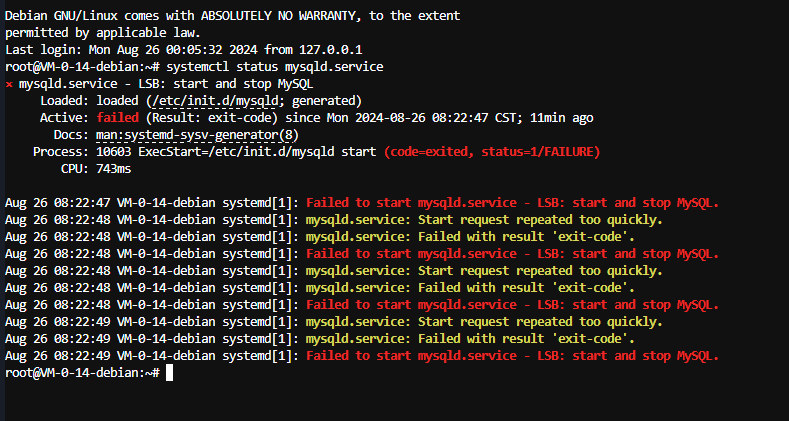Click the terminal cursor block at the prompt
Viewport: 789px width, 421px height.
[x=170, y=373]
